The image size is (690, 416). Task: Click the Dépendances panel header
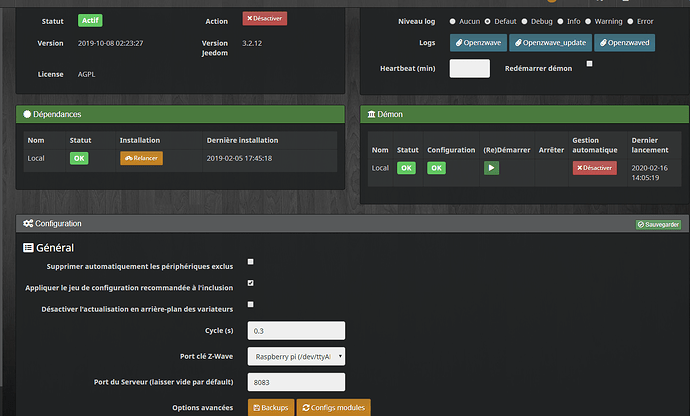(180, 114)
